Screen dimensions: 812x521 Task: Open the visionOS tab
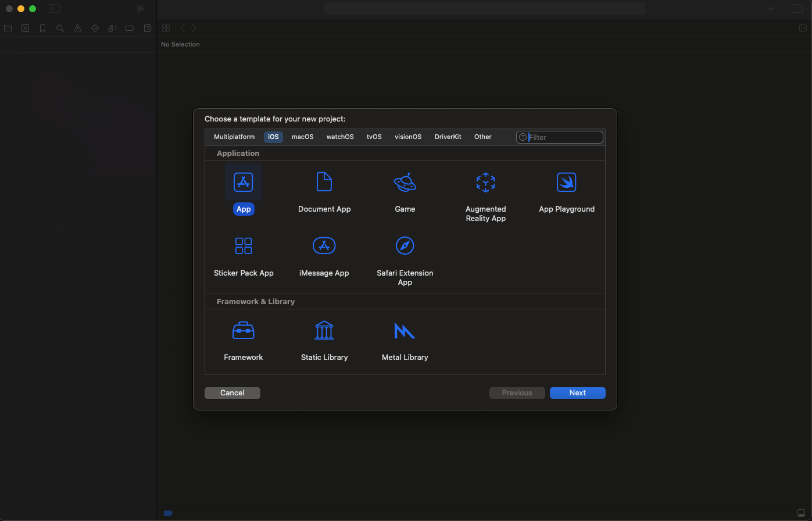point(408,137)
